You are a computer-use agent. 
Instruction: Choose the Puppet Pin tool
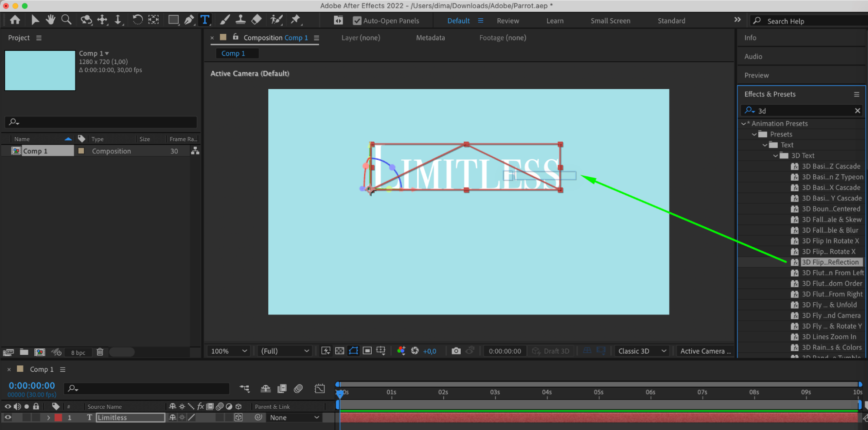(x=295, y=20)
